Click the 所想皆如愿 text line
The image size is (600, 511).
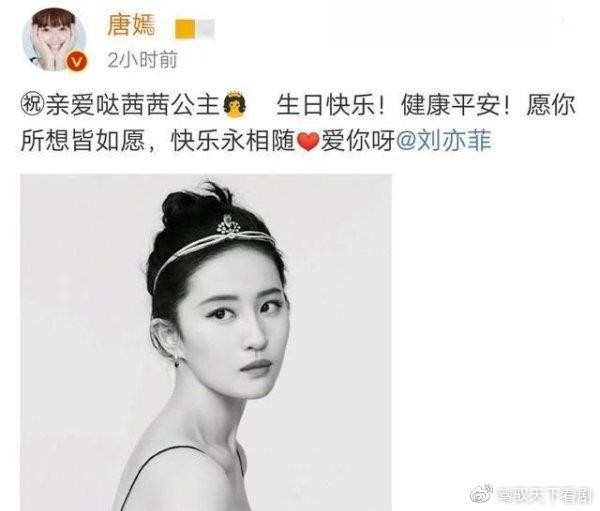(83, 141)
